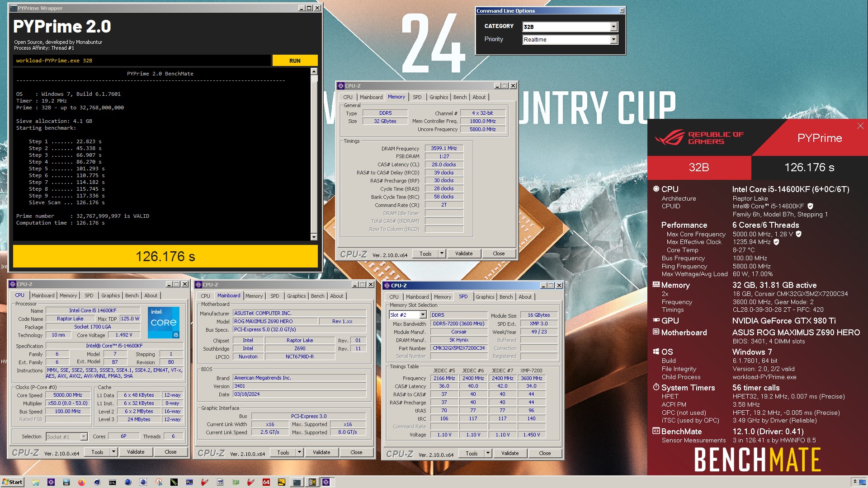
Task: Click Close in CPU-Z Mainboard window
Action: [356, 452]
